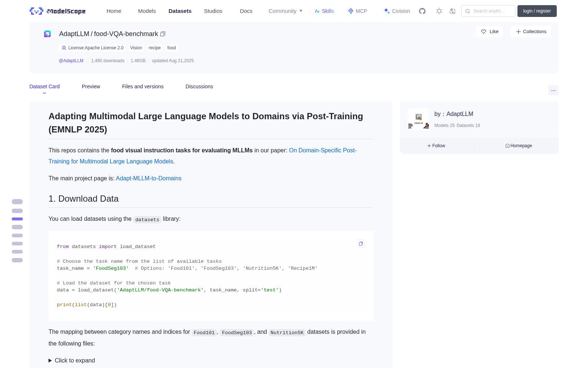The width and height of the screenshot is (588, 368).
Task: Open the @AdaptLLM author link
Action: 71,61
